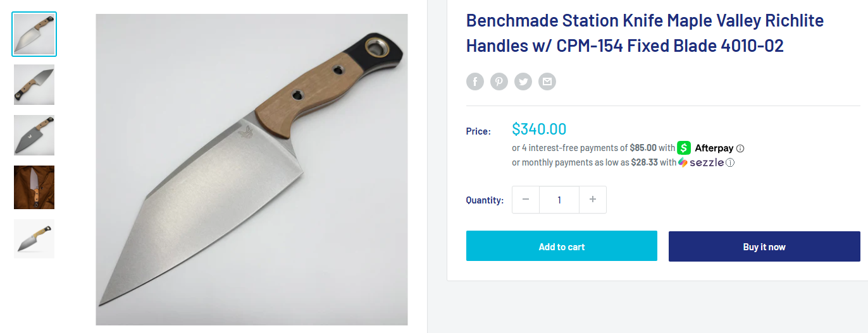Share product on Facebook icon

click(x=475, y=82)
